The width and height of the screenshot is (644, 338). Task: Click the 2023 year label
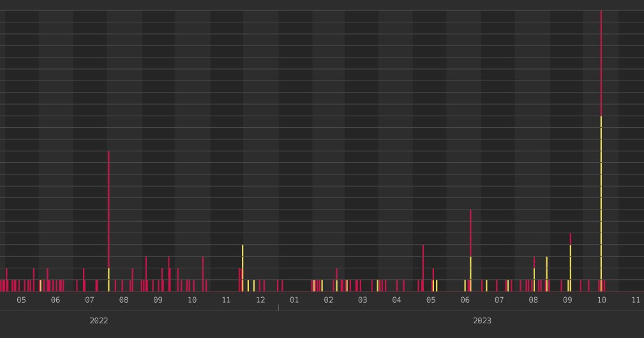coord(482,321)
